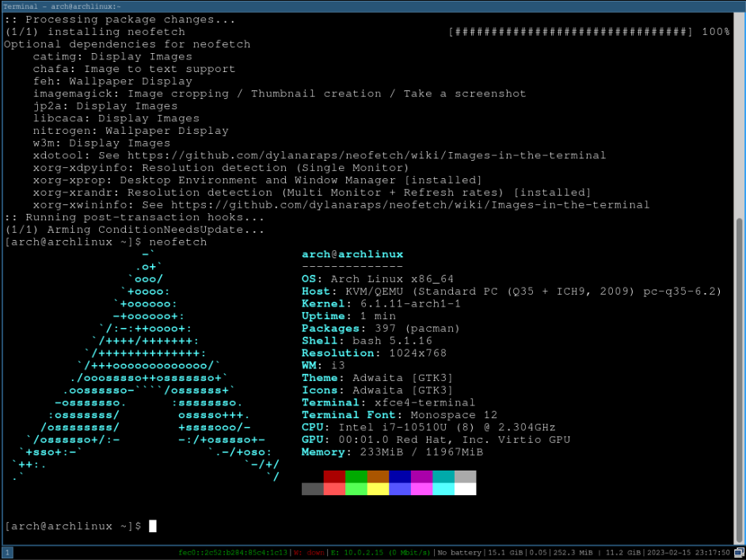This screenshot has height=560, width=746.
Task: Click the 'jp2a: Display Images' line
Action: tap(105, 106)
